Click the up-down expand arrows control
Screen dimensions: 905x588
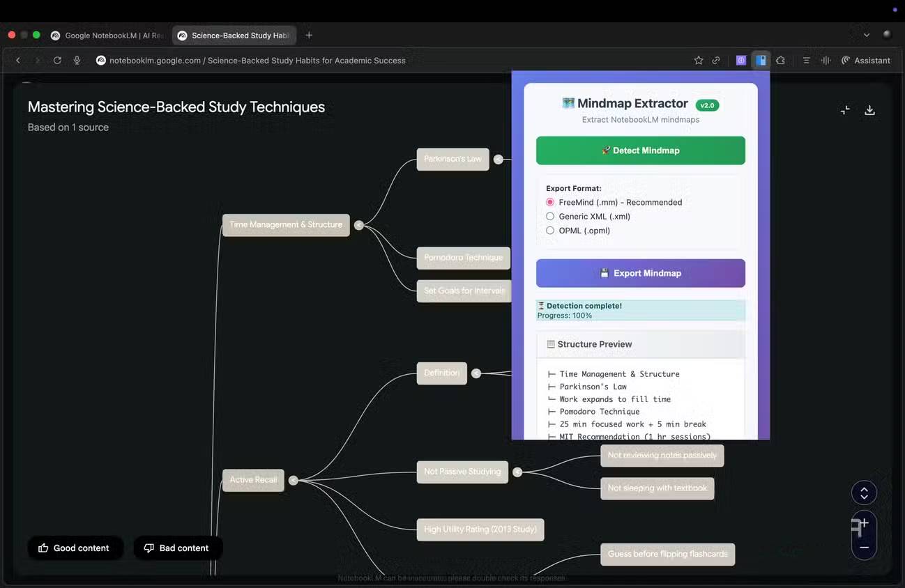[864, 493]
